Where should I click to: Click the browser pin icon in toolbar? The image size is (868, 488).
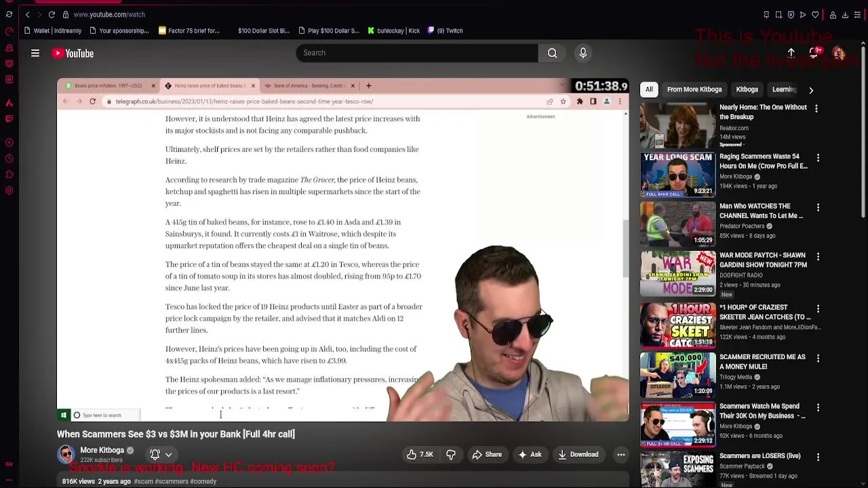[766, 14]
